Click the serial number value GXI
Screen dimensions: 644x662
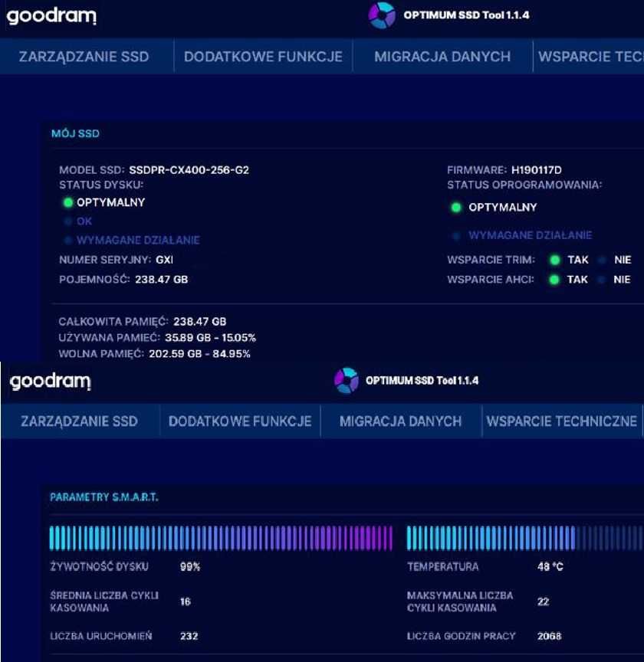point(164,260)
